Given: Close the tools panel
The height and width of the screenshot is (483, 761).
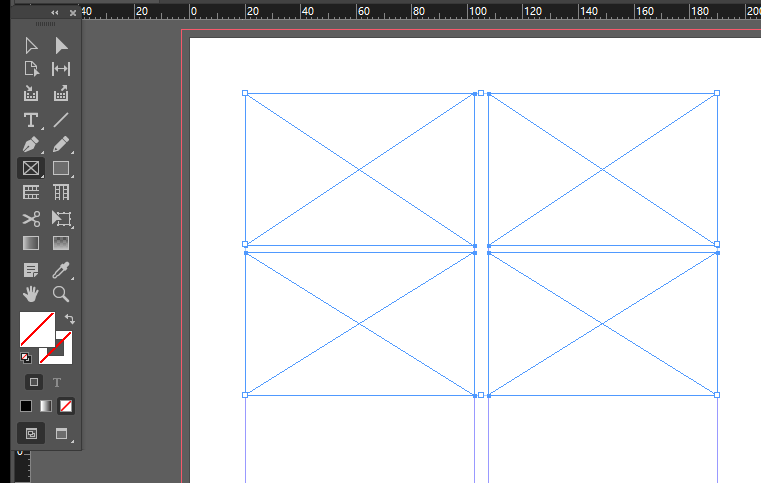Looking at the screenshot, I should coord(73,13).
